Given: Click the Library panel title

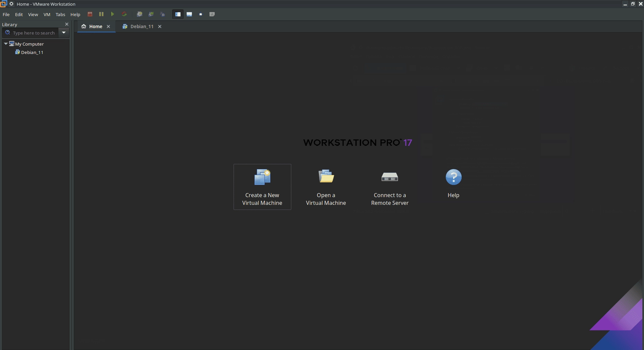Looking at the screenshot, I should [x=9, y=24].
